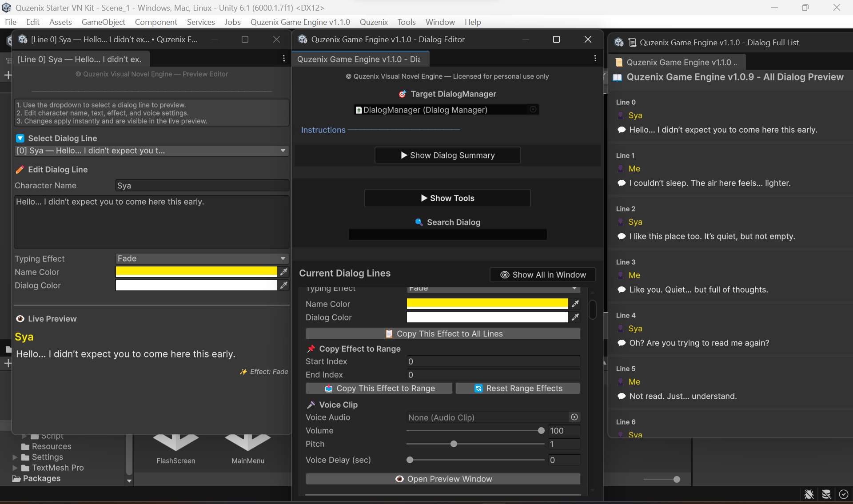Select the Resources folder
The width and height of the screenshot is (853, 504).
(46, 446)
